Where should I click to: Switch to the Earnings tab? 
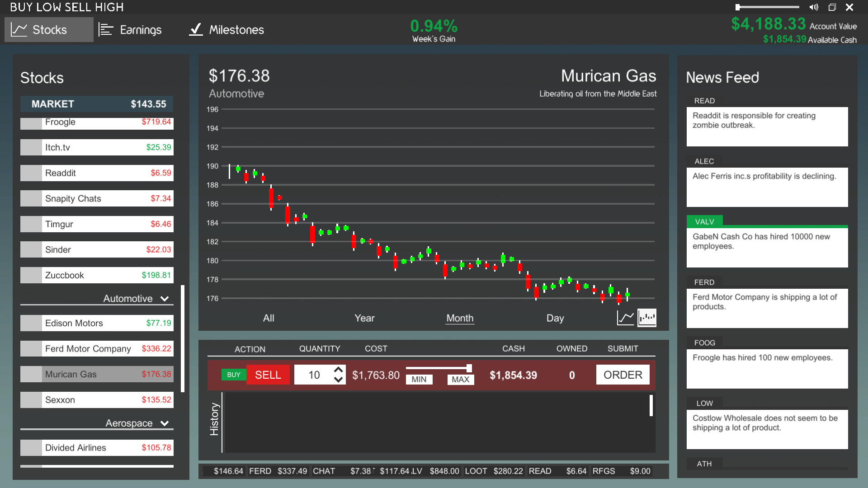[131, 29]
